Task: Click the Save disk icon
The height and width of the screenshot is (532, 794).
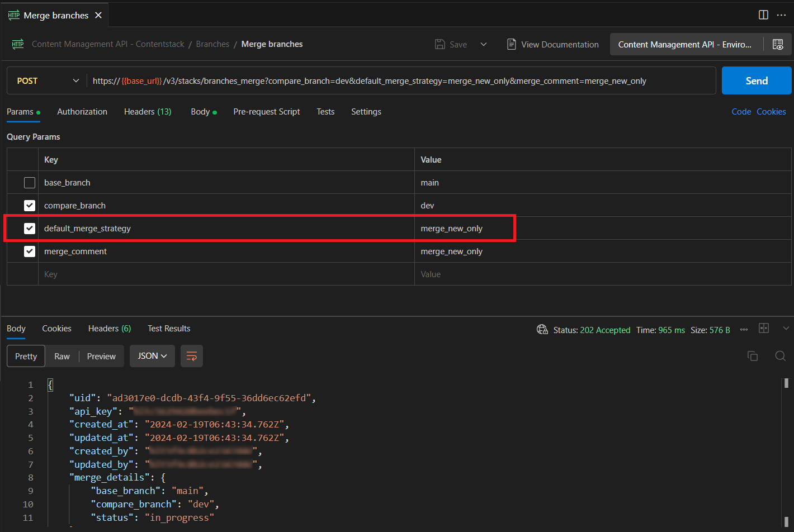Action: [x=440, y=44]
